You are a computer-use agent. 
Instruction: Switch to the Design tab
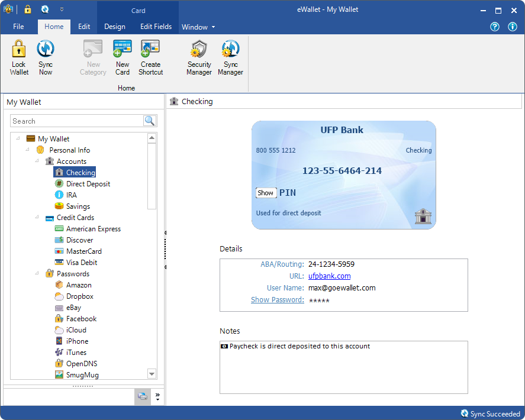pyautogui.click(x=114, y=27)
